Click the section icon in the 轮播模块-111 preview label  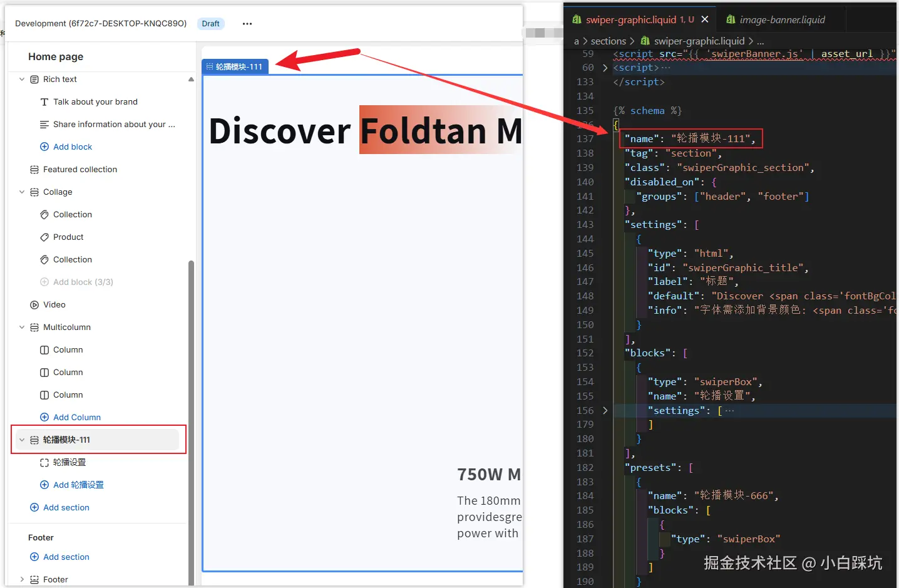click(x=210, y=67)
